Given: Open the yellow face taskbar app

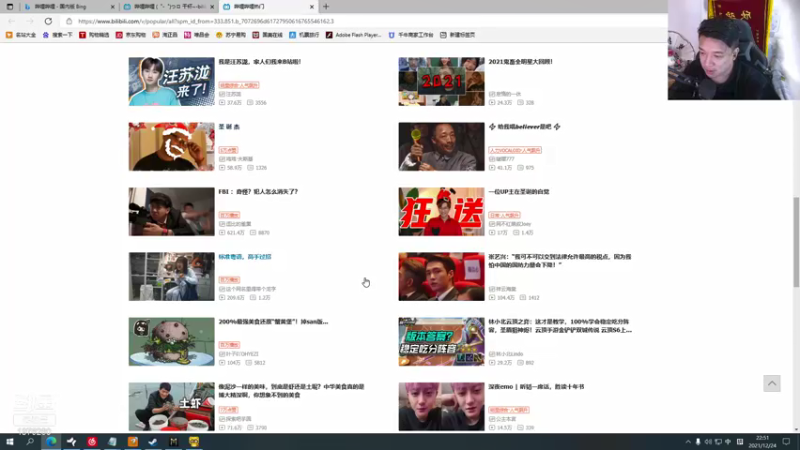Looking at the screenshot, I should click(194, 442).
